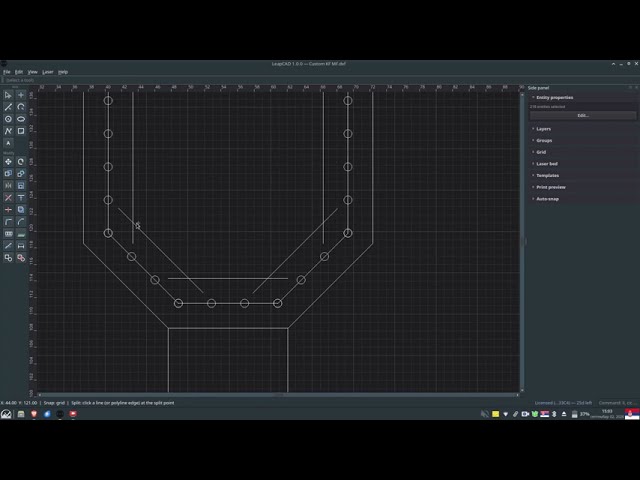Select the Circle drawing tool
The image size is (640, 480).
[x=8, y=119]
